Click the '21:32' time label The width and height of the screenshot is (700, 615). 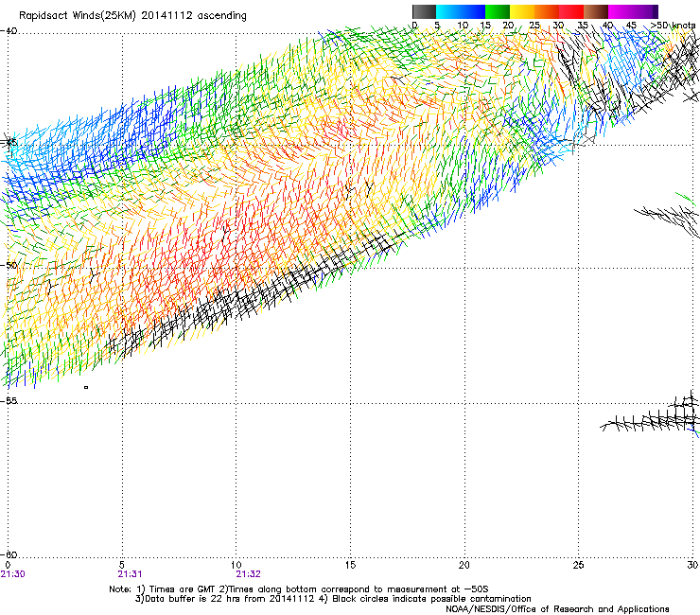coord(248,574)
